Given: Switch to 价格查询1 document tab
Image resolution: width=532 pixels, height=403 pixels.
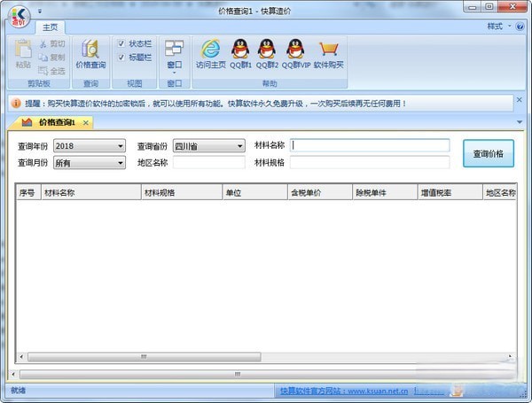Looking at the screenshot, I should pos(56,122).
